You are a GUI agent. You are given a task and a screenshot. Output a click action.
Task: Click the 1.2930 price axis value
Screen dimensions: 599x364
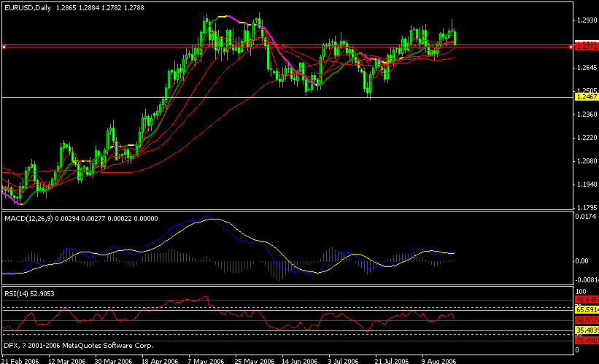587,20
